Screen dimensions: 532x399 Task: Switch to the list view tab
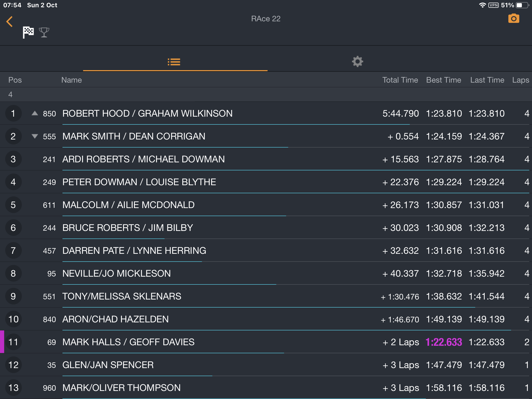coord(174,62)
